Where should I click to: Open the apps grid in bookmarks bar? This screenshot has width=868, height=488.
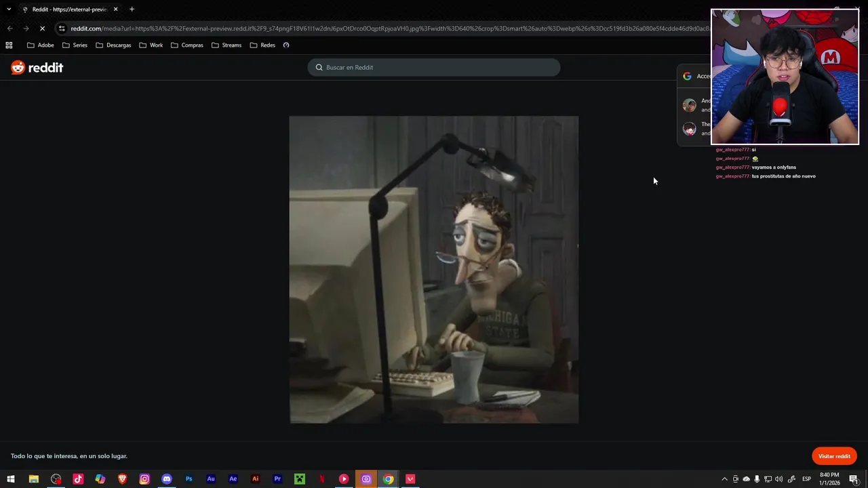pos(9,45)
